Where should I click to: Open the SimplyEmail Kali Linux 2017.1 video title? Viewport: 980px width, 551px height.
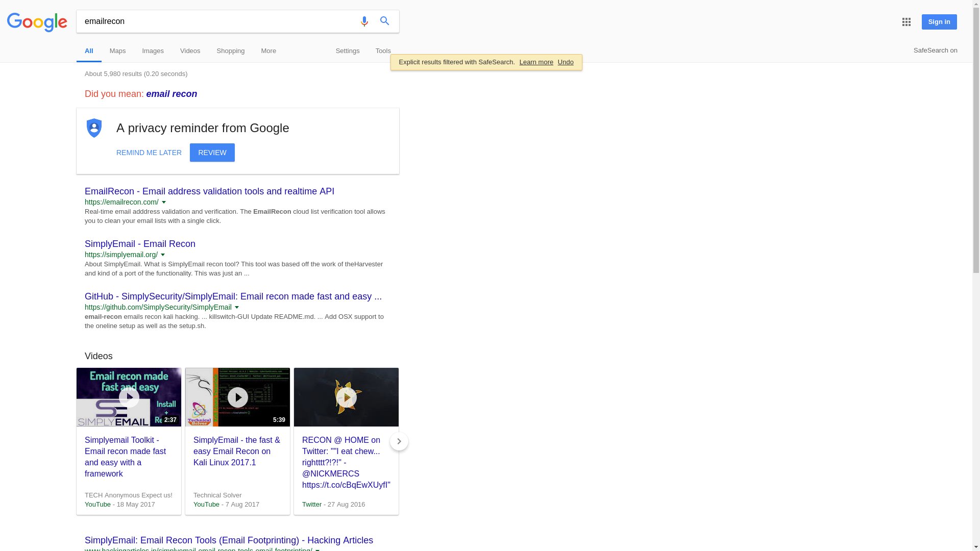[237, 452]
